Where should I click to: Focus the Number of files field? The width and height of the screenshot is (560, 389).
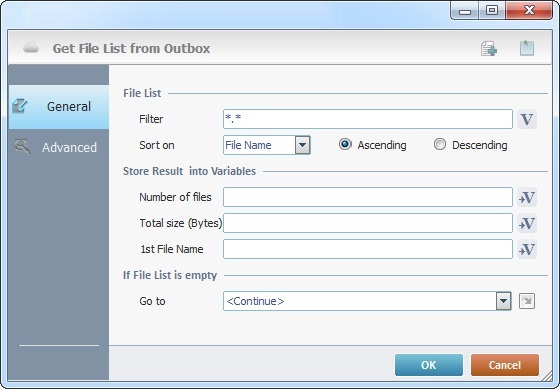[368, 197]
